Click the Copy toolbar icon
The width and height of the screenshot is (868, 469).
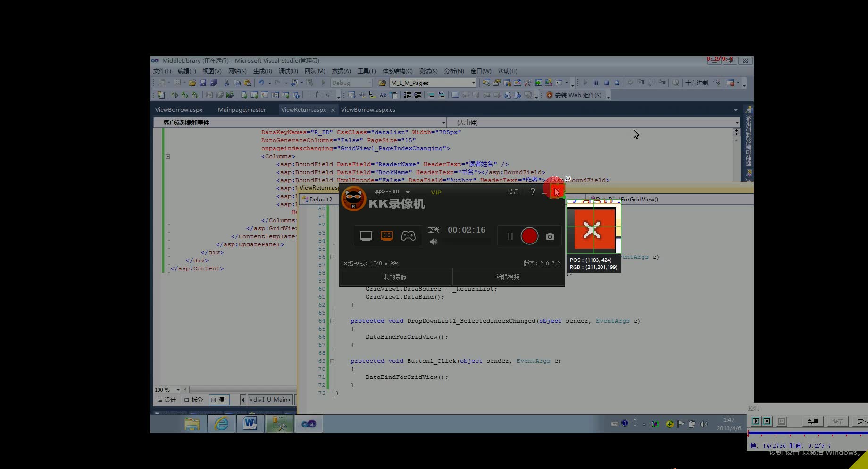(237, 83)
